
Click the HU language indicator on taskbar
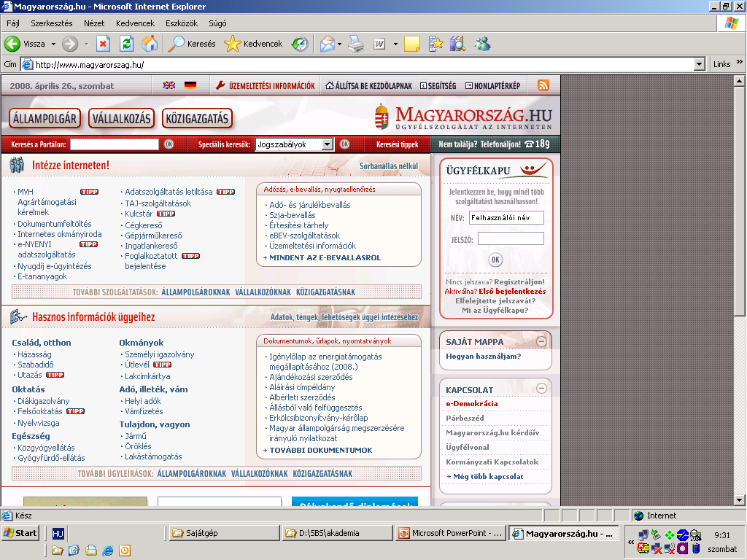pos(58,533)
